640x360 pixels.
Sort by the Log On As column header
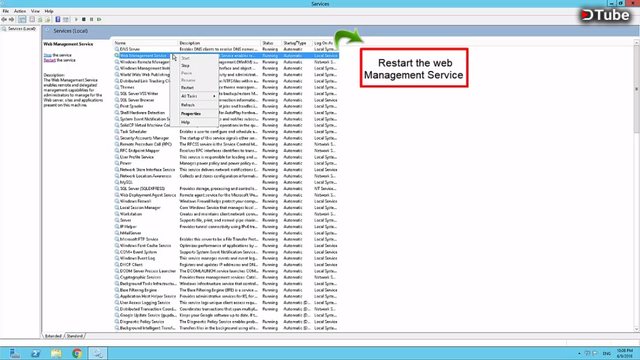(x=325, y=43)
